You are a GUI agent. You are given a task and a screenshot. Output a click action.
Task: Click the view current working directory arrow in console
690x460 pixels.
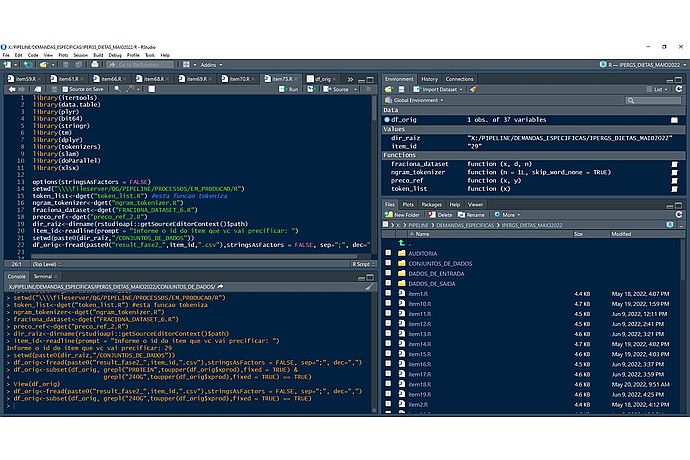(220, 287)
